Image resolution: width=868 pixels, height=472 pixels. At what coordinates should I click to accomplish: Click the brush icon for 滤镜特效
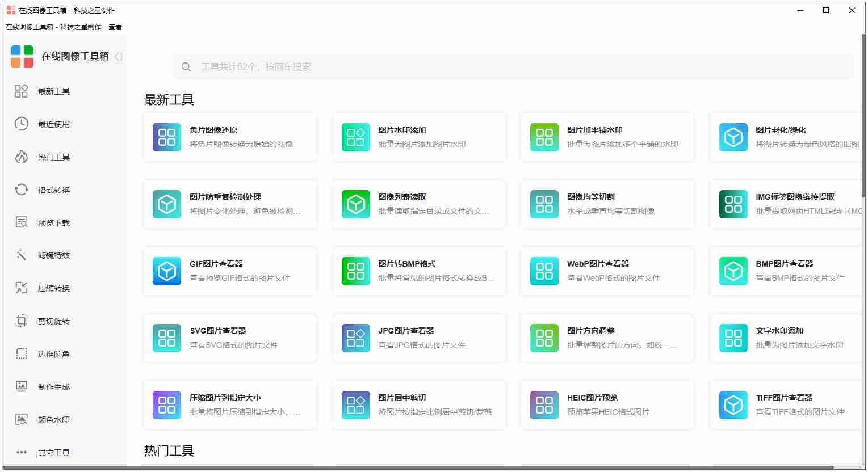point(21,255)
